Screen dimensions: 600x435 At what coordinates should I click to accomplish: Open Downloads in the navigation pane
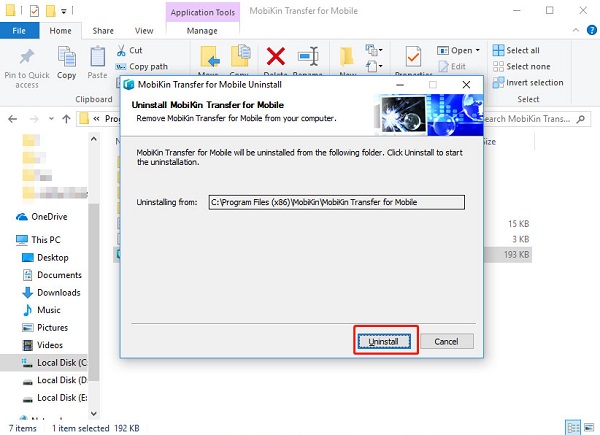(51, 292)
